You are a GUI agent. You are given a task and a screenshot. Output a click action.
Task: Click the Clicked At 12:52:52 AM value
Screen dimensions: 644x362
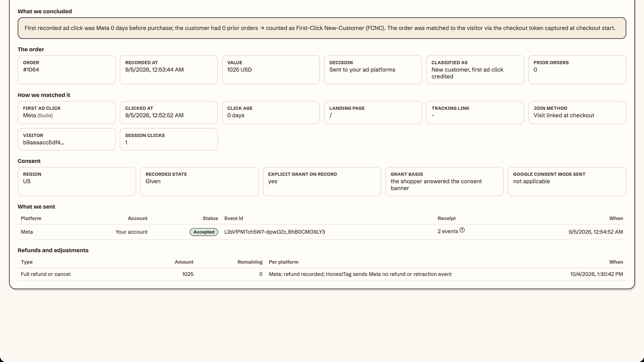pyautogui.click(x=155, y=115)
